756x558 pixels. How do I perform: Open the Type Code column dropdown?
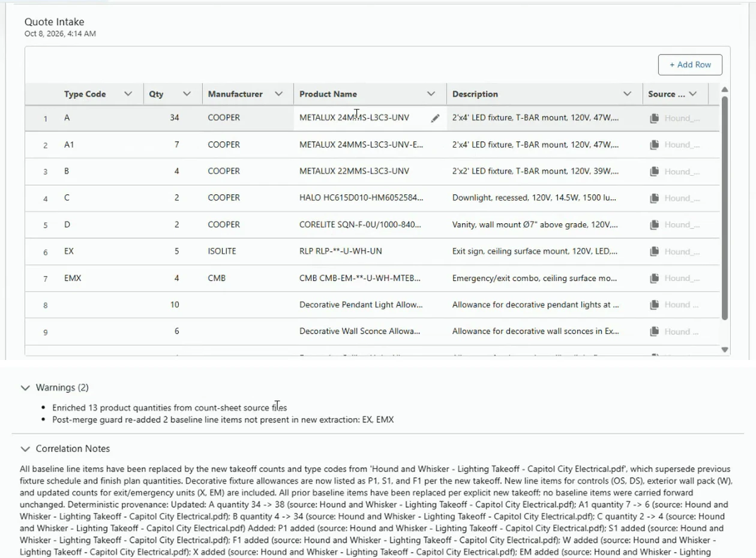point(128,94)
